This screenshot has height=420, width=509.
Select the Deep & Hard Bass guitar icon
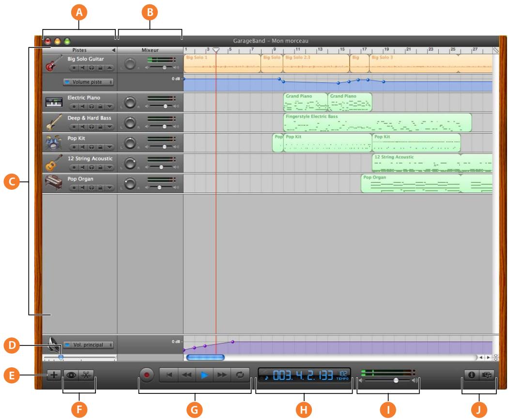tap(54, 122)
